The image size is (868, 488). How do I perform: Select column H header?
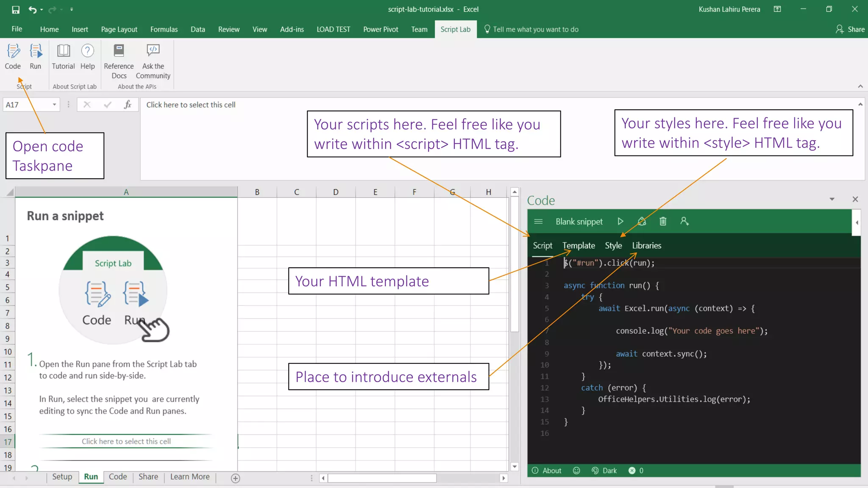click(x=488, y=192)
